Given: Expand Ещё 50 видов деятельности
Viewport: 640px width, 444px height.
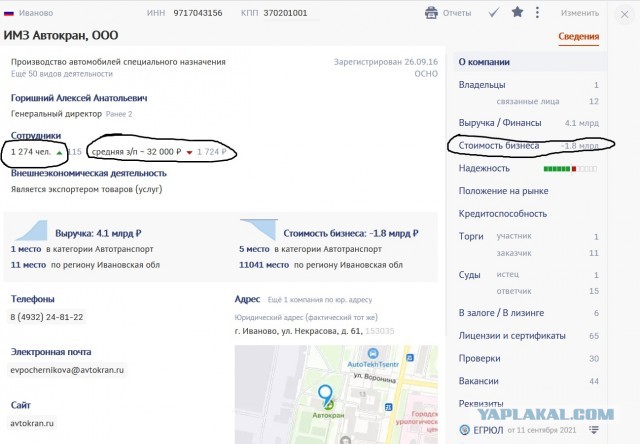Looking at the screenshot, I should [x=62, y=74].
